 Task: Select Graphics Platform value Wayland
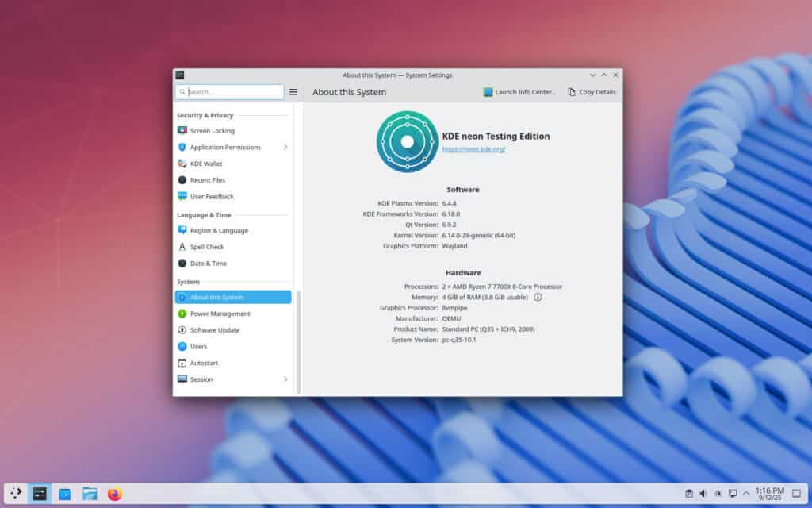(454, 246)
